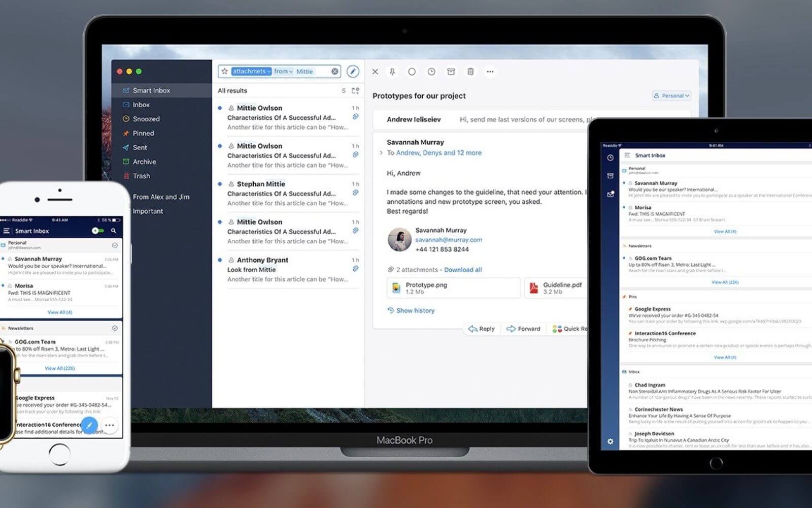812x508 pixels.
Task: Go to Snoozed in the Mac sidebar
Action: [161, 119]
